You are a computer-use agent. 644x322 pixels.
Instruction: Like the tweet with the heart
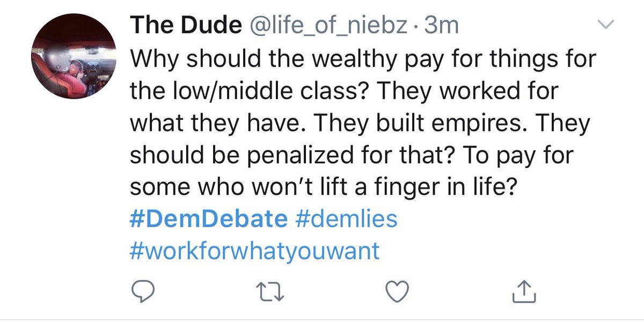(399, 290)
